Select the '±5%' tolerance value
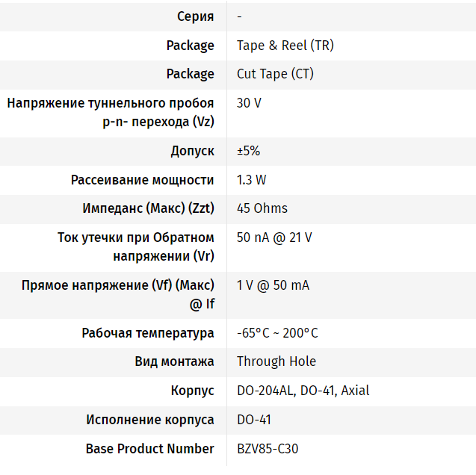476x475 pixels. (x=248, y=151)
